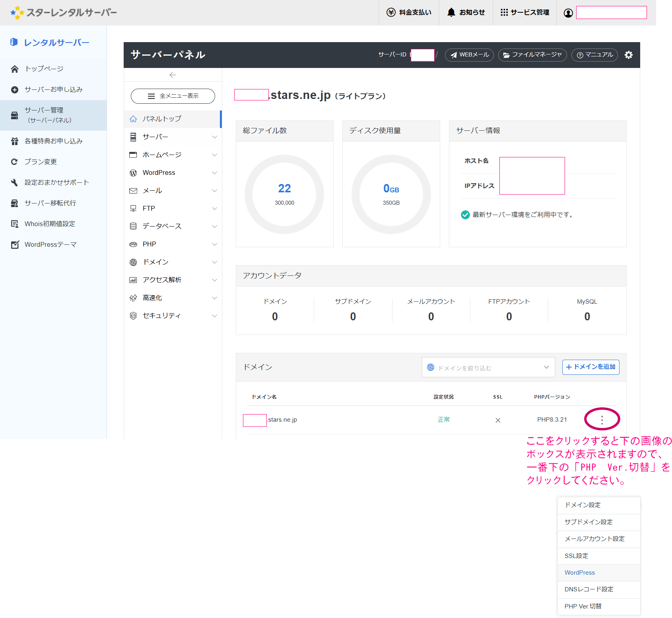
Task: Expand the セキュリティ menu section
Action: pyautogui.click(x=173, y=316)
